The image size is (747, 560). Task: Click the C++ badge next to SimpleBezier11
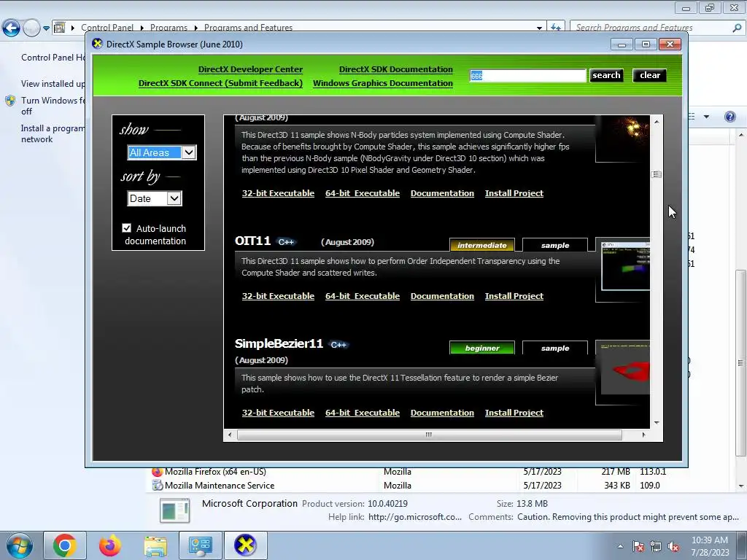pyautogui.click(x=338, y=345)
